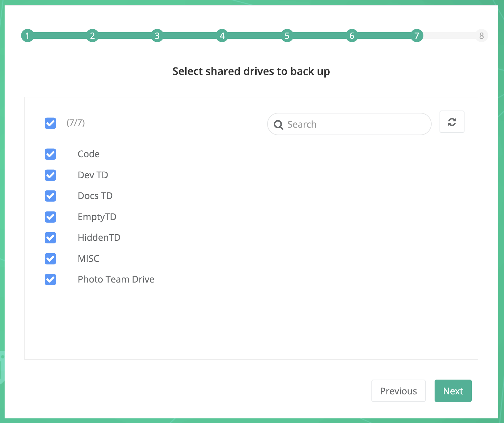Image resolution: width=504 pixels, height=423 pixels.
Task: Click the current step 7 marker
Action: point(416,36)
